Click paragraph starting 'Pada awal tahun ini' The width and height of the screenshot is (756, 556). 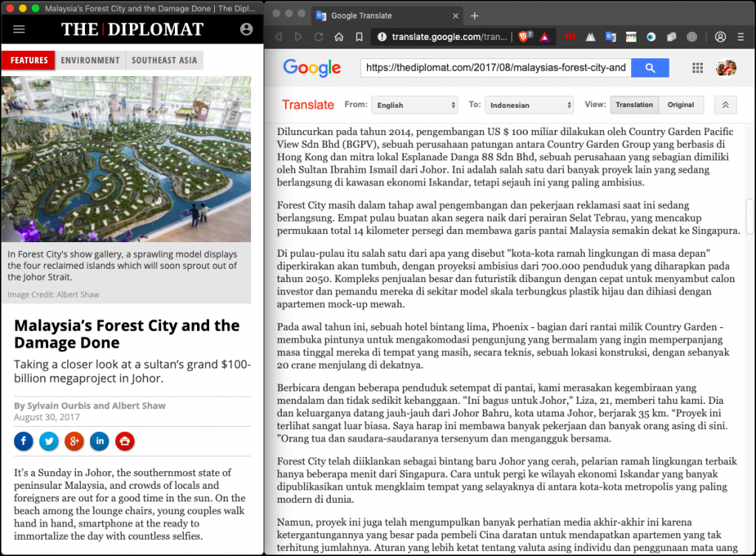coord(503,346)
